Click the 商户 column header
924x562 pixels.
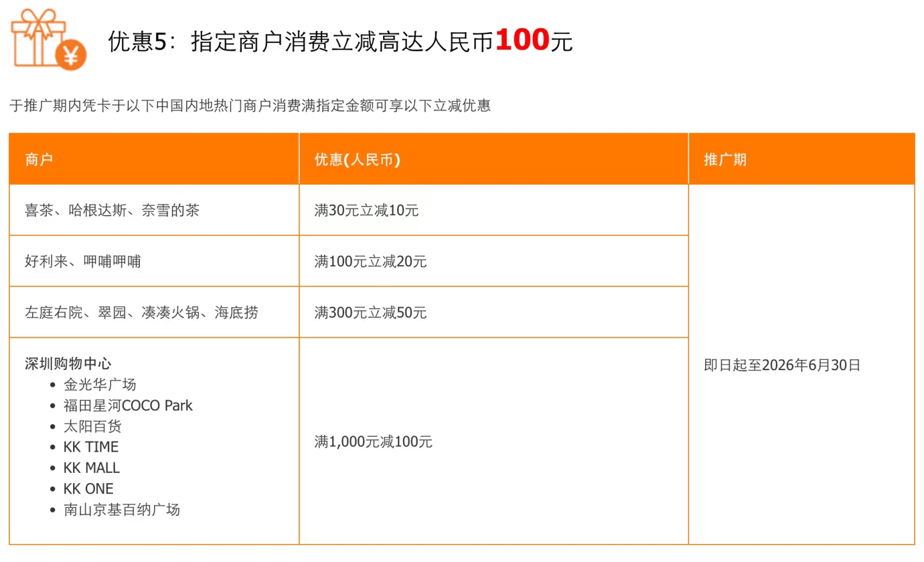tap(38, 160)
